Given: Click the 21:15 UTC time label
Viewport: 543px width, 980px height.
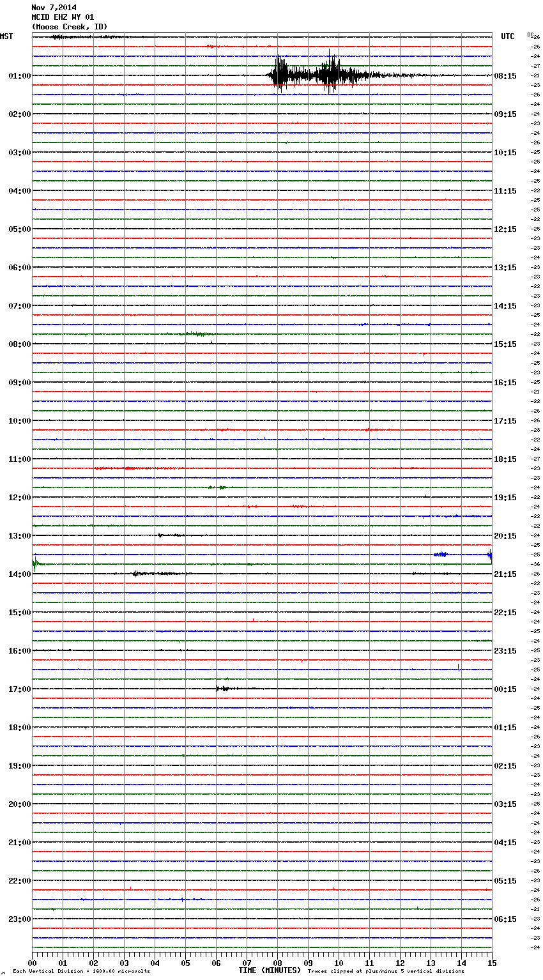Looking at the screenshot, I should point(505,574).
